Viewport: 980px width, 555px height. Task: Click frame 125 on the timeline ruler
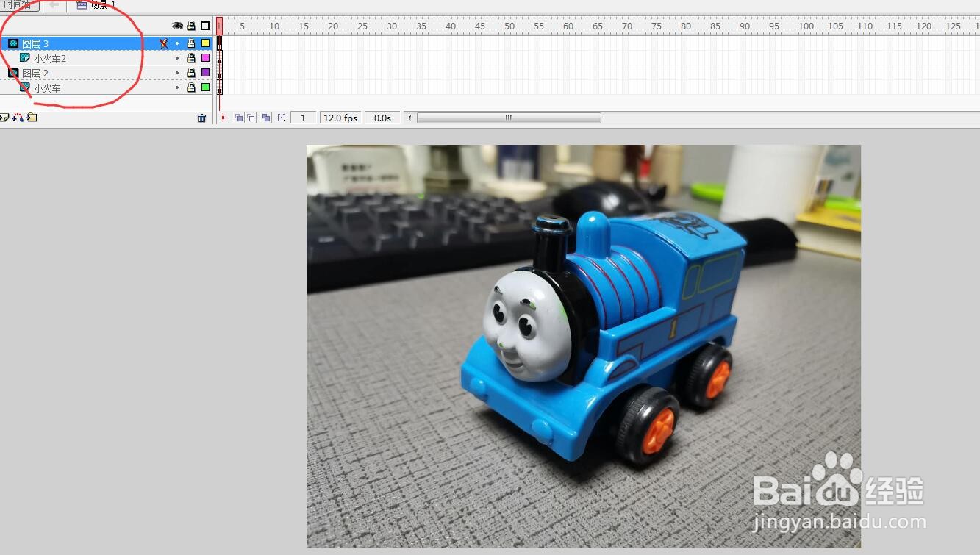[x=954, y=26]
